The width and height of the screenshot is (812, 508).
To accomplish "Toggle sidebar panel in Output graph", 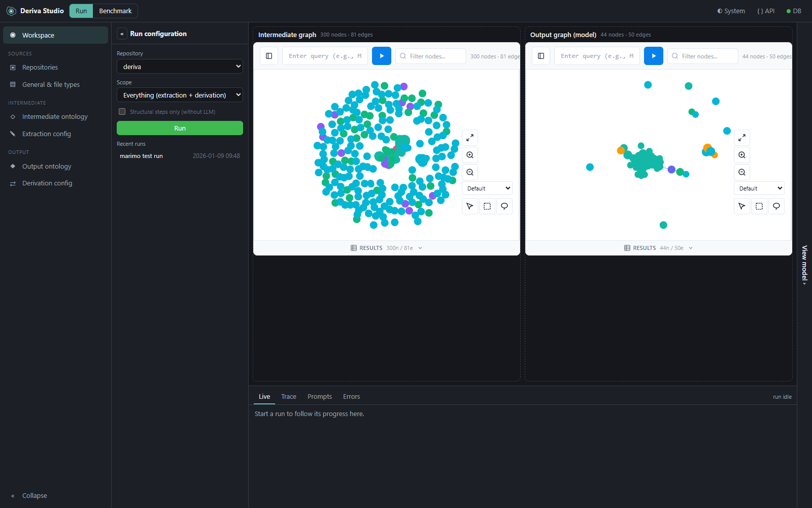I will (x=541, y=56).
